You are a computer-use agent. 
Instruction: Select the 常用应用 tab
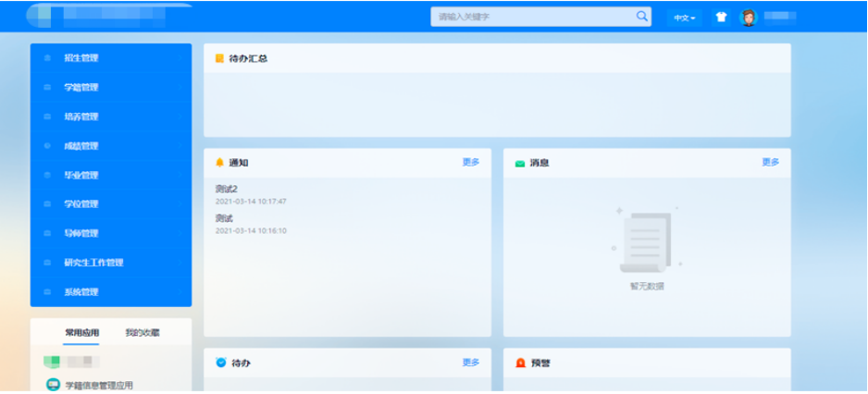[81, 332]
